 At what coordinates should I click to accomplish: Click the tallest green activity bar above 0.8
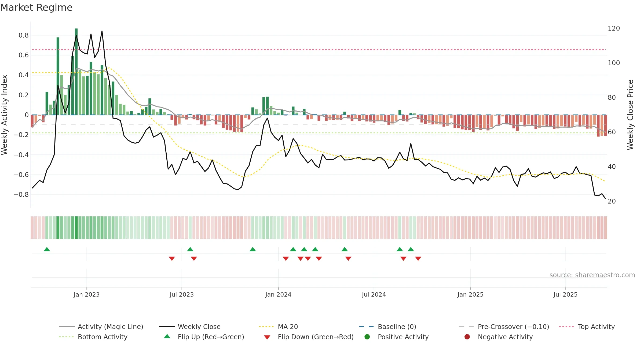click(x=76, y=72)
